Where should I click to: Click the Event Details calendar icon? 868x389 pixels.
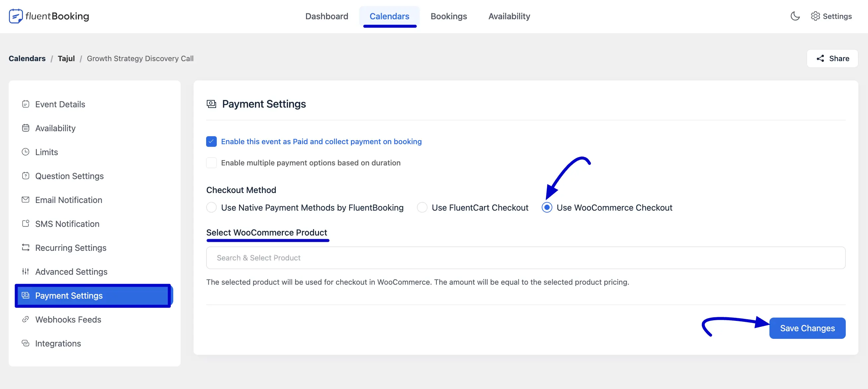(x=26, y=104)
